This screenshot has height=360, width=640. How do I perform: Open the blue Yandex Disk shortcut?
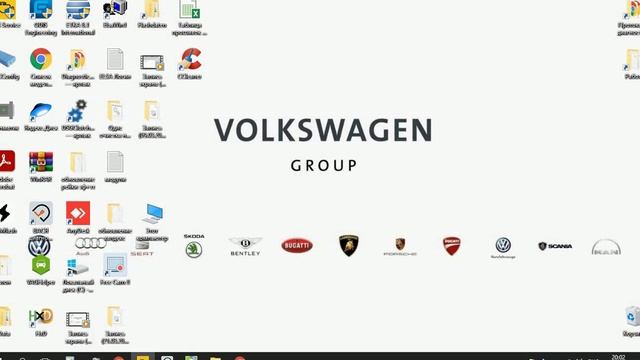[41, 112]
